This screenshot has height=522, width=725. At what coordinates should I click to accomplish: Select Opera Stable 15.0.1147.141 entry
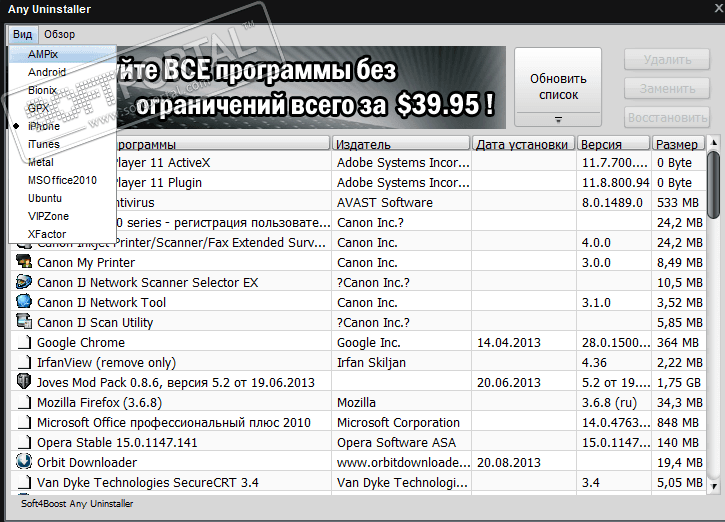pyautogui.click(x=358, y=442)
